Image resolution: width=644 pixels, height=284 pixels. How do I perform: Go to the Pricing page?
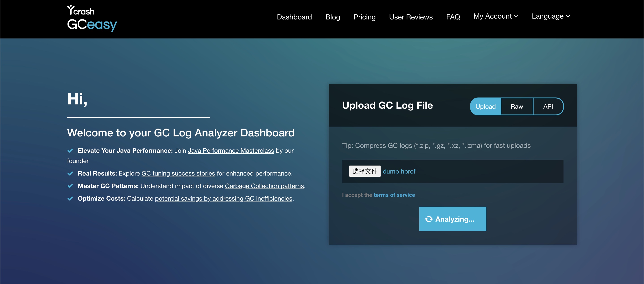(x=364, y=17)
